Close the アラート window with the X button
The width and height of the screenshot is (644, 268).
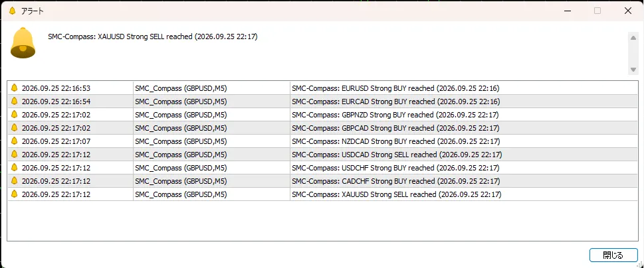pos(628,11)
